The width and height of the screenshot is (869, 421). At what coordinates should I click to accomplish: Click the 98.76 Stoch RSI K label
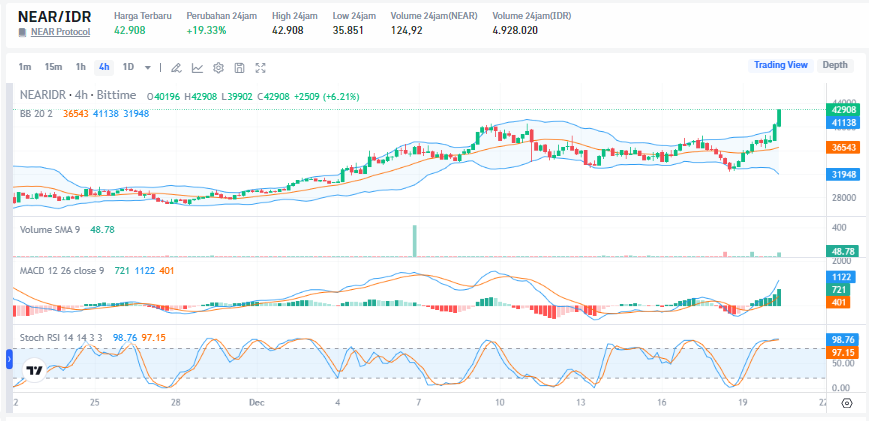[x=842, y=340]
